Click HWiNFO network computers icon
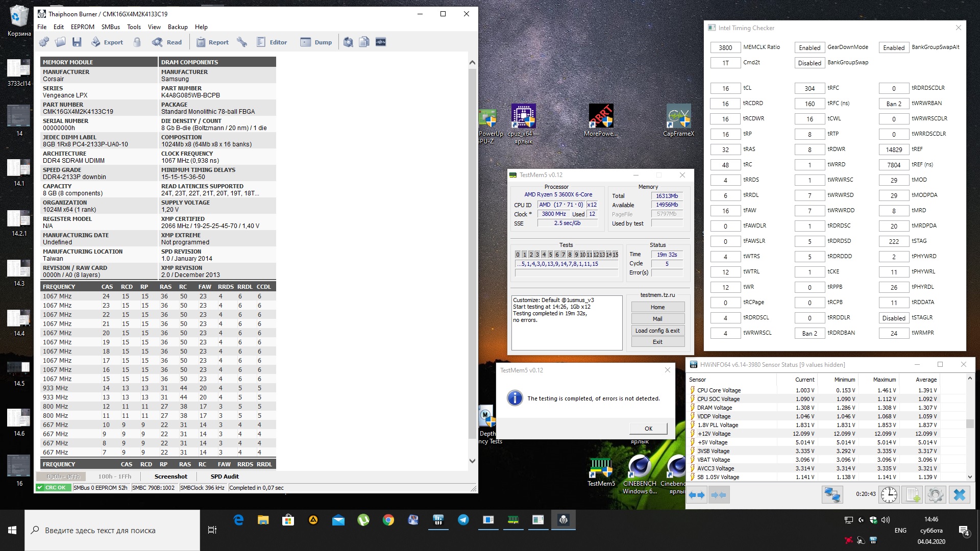Viewport: 980px width, 551px height. click(832, 494)
